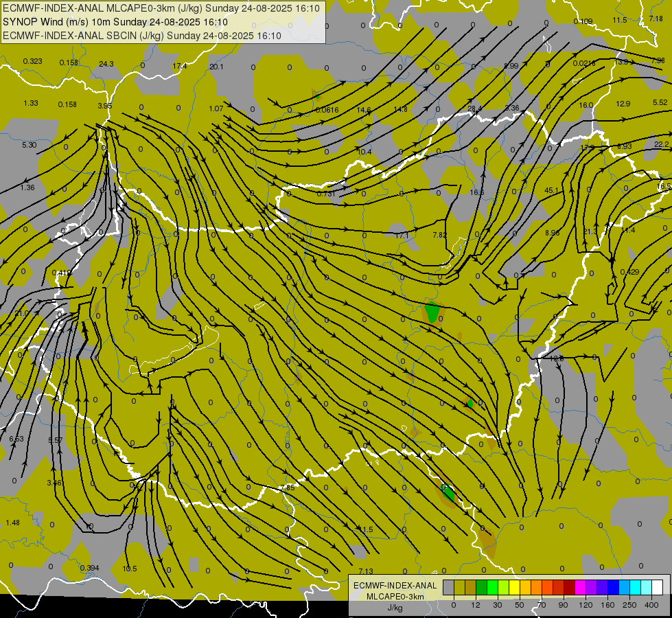Click the gray swatch in the MLCAPE legend
672x618 pixels.
[x=449, y=587]
